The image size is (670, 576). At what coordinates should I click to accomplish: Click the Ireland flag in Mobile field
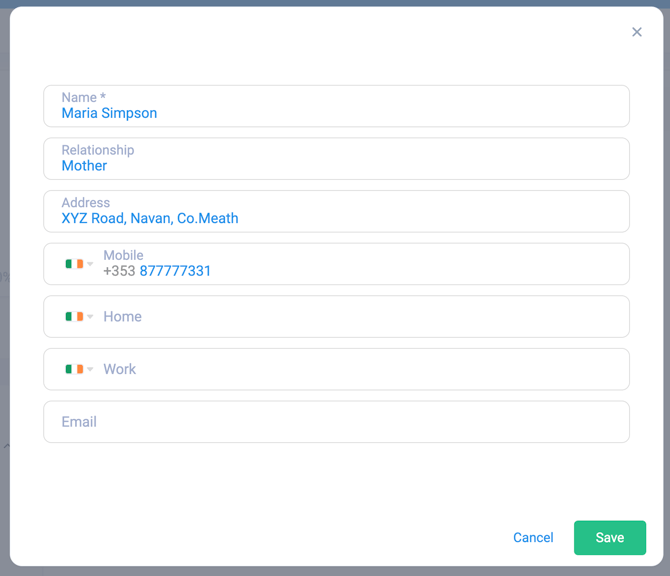[x=74, y=264]
